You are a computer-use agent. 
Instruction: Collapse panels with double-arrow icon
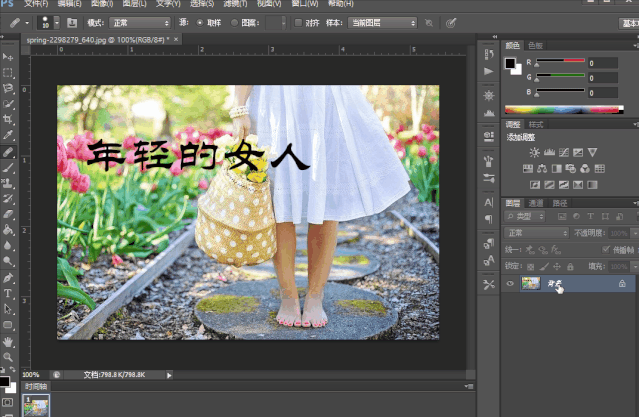tap(495, 37)
